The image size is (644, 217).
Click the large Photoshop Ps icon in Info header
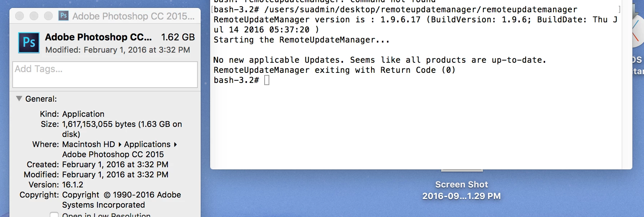(29, 43)
